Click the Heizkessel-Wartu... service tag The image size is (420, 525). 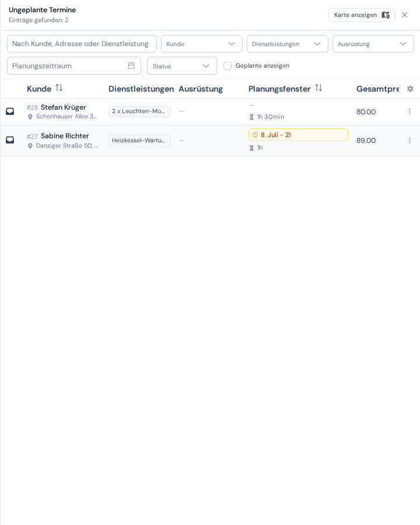(139, 141)
